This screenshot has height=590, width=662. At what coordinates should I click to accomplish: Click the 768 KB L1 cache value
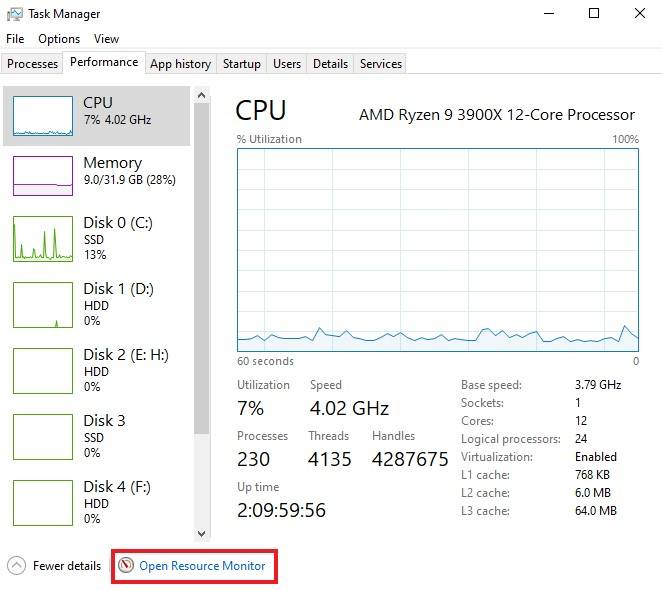click(x=592, y=475)
